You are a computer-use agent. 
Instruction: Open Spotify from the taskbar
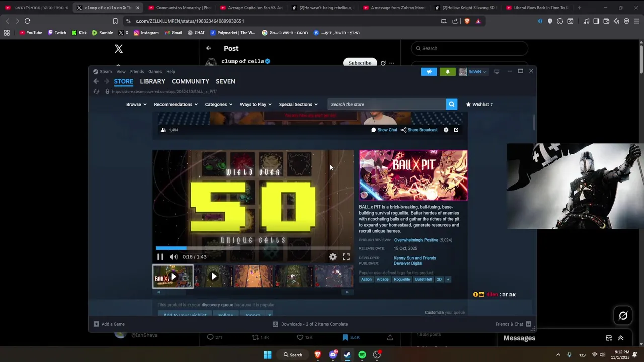(362, 355)
